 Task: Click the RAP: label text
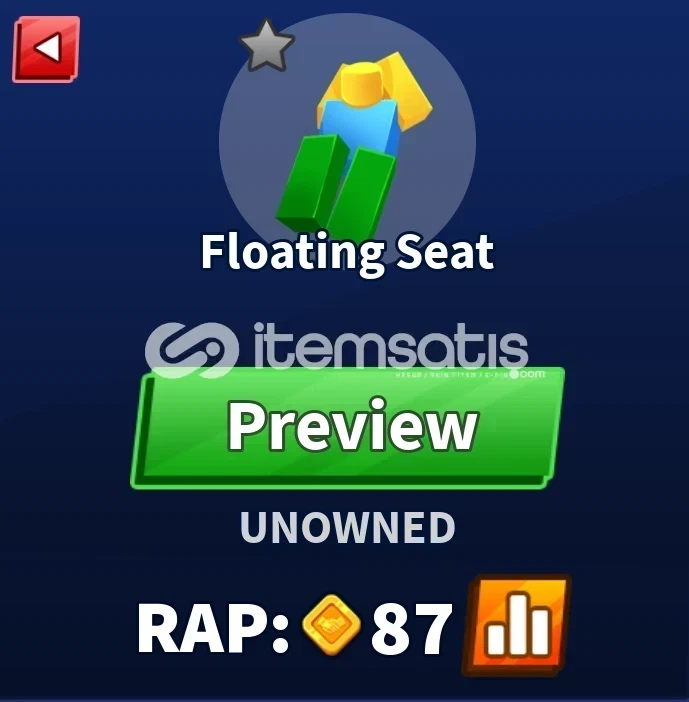[x=213, y=629]
